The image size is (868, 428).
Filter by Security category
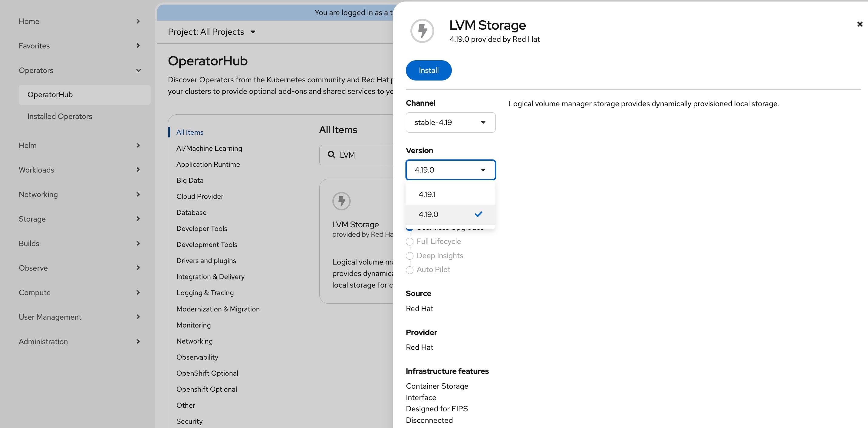189,422
